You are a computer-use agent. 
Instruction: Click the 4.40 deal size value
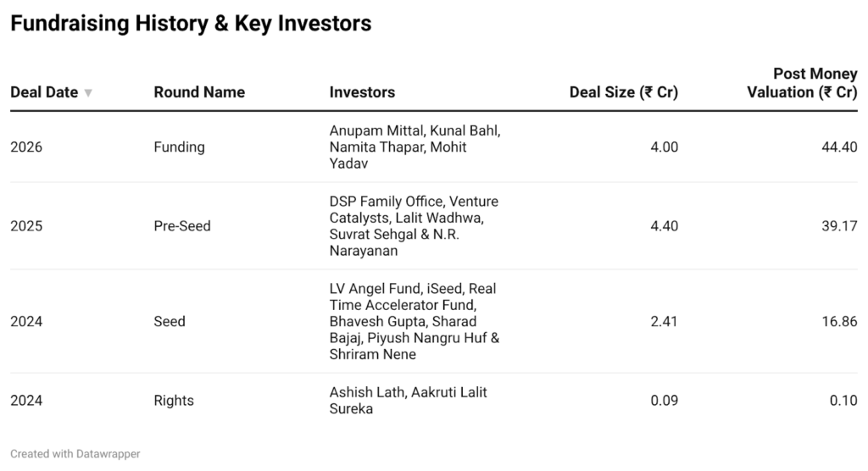coord(664,226)
